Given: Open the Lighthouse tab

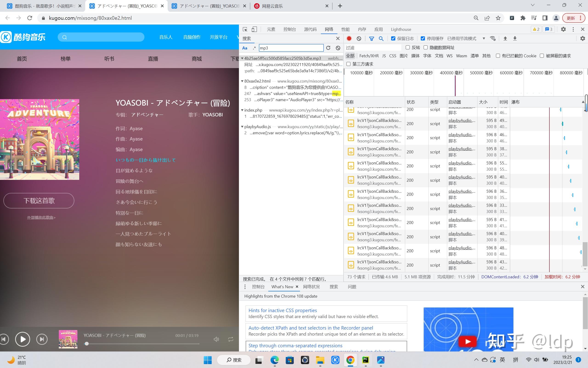Looking at the screenshot, I should point(401,29).
